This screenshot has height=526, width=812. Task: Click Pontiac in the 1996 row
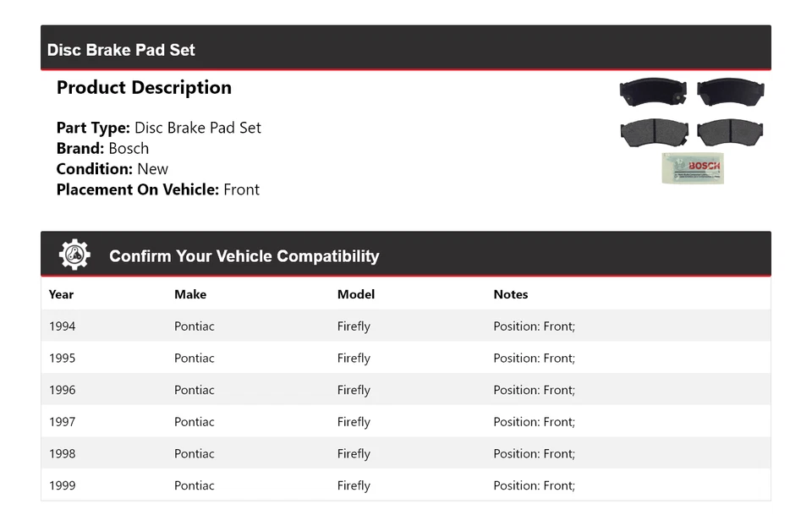tap(195, 390)
